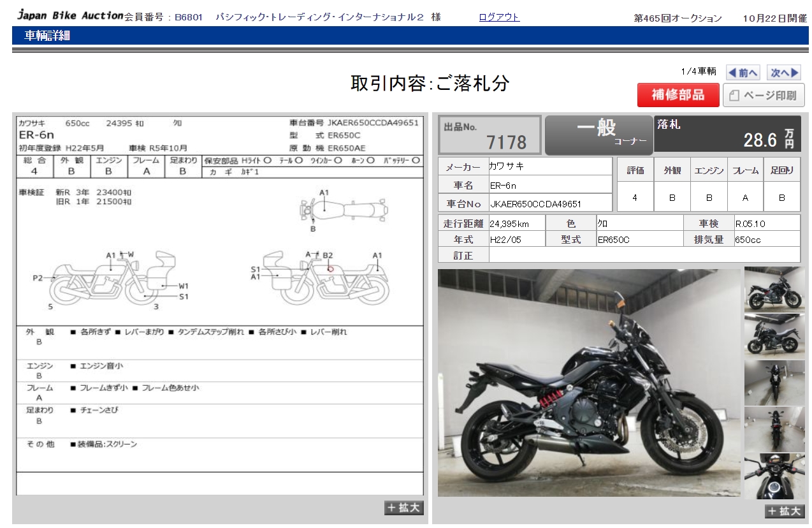Image resolution: width=812 pixels, height=528 pixels.
Task: Select the right-side view thumbnail facing right
Action: 774,289
